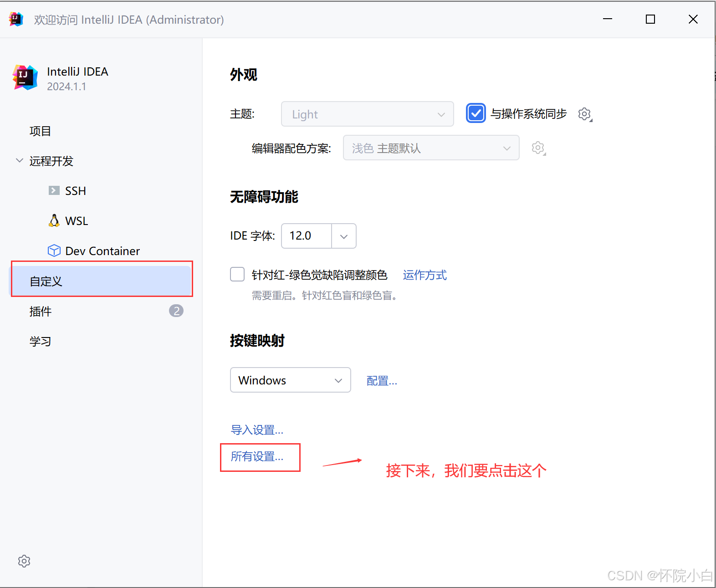716x588 pixels.
Task: Toggle sync with operating system checkbox
Action: tap(476, 113)
